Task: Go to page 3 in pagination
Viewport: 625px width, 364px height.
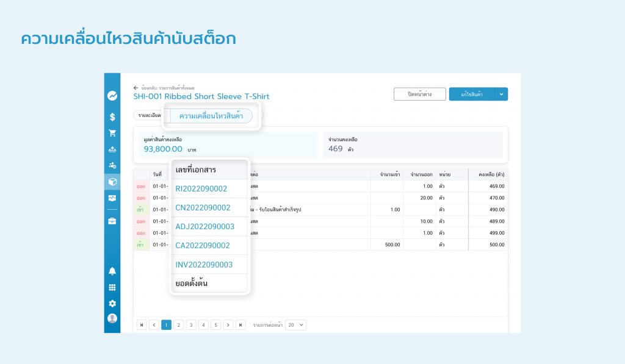Action: [x=190, y=324]
